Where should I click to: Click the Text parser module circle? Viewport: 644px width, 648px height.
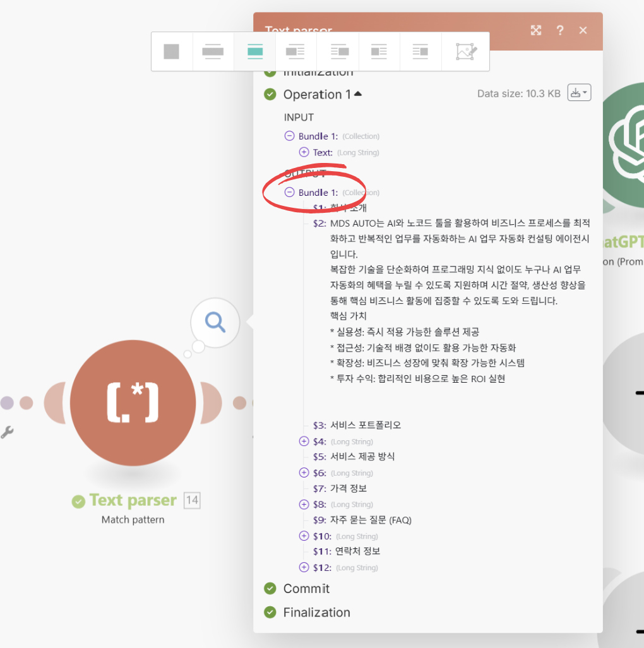pyautogui.click(x=133, y=403)
